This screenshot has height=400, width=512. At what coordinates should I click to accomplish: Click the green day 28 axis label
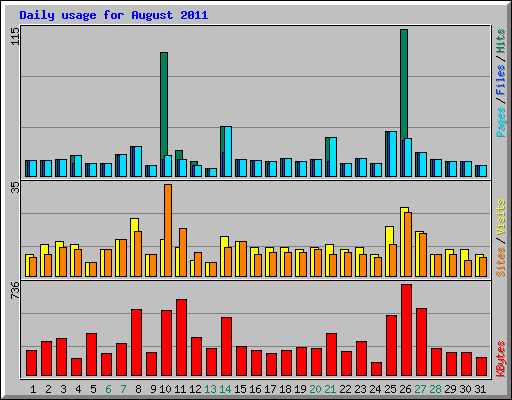[x=435, y=389]
